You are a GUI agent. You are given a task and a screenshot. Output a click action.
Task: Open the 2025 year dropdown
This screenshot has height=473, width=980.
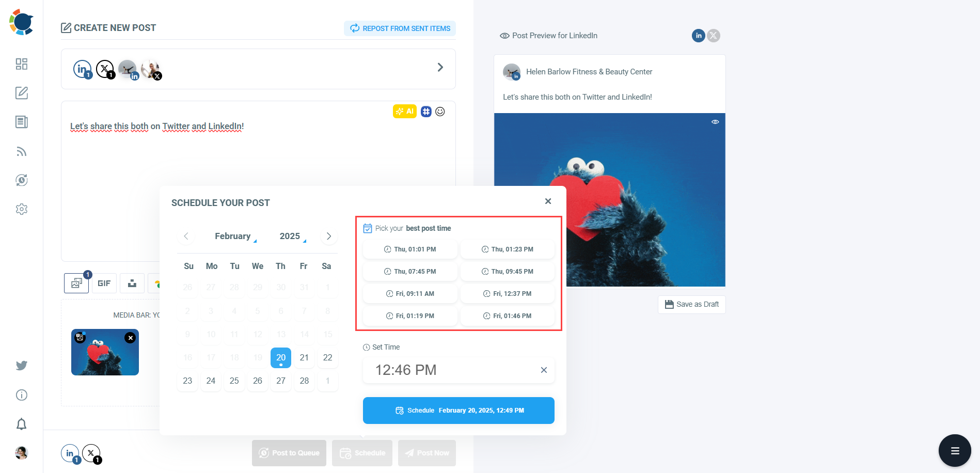pyautogui.click(x=290, y=236)
